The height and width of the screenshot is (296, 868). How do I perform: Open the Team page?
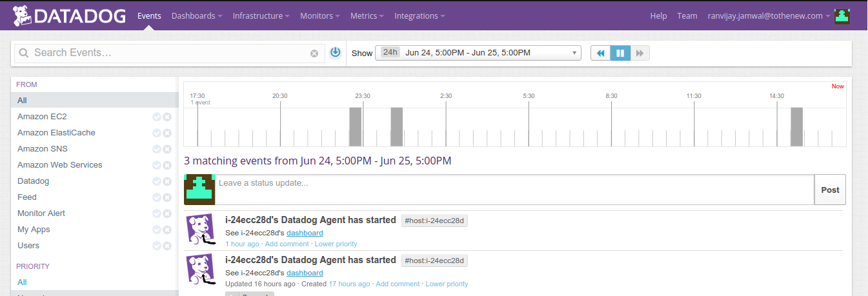pos(687,15)
